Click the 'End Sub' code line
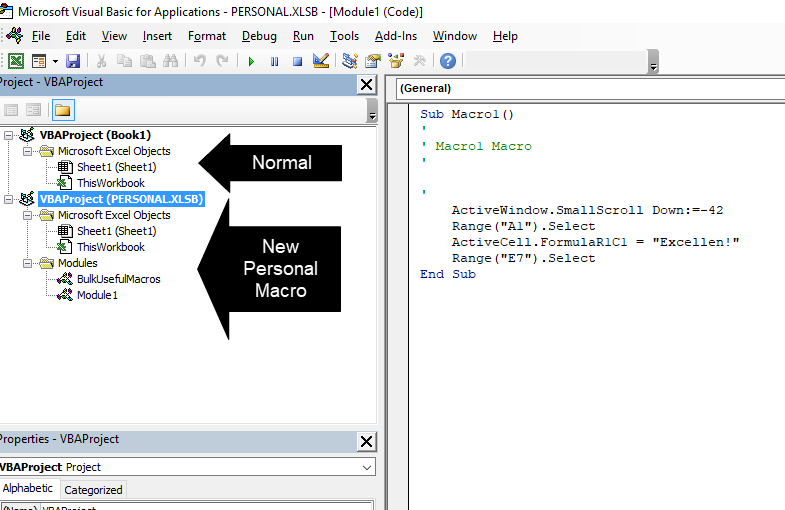 pos(448,274)
